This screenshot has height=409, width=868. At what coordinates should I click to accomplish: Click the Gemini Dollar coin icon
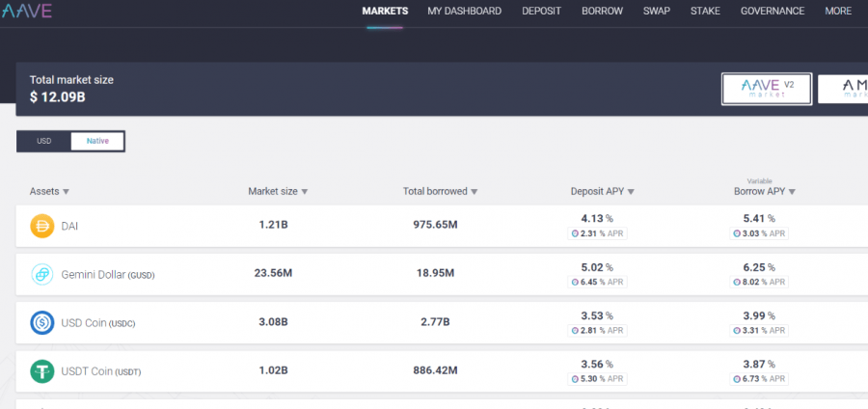coord(42,275)
